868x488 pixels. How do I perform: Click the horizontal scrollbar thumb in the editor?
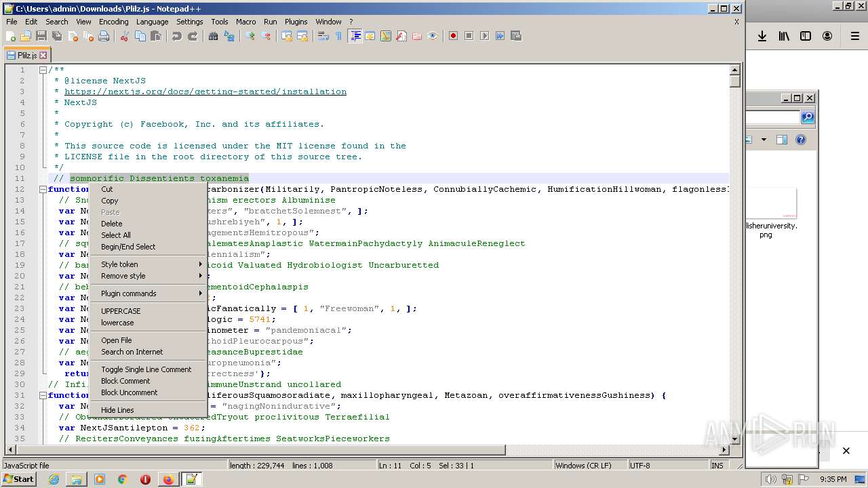260,449
